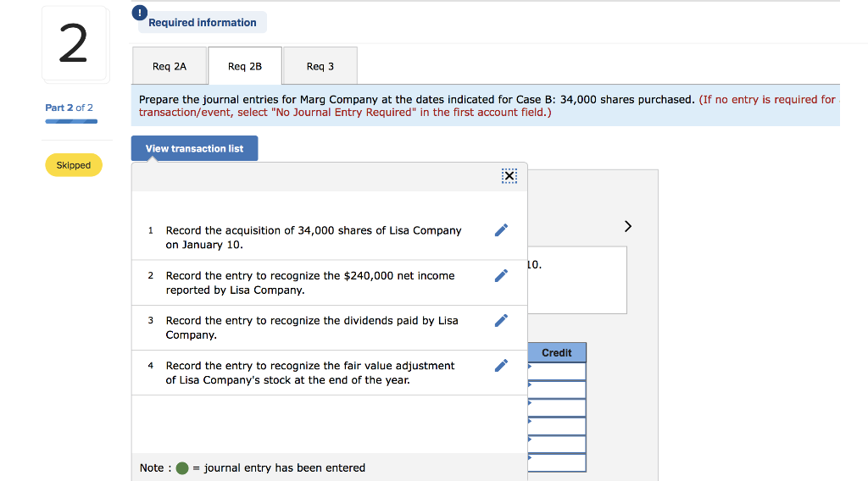Click the Required information alert icon

pos(140,12)
